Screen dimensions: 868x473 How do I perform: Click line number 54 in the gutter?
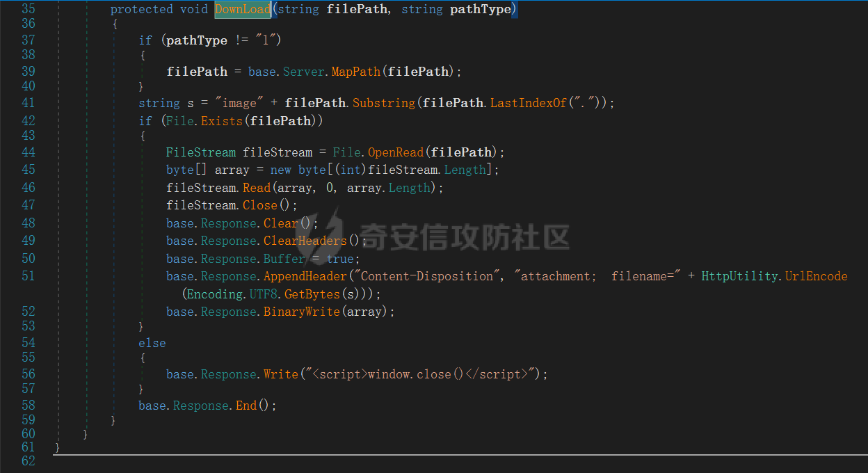[x=29, y=342]
